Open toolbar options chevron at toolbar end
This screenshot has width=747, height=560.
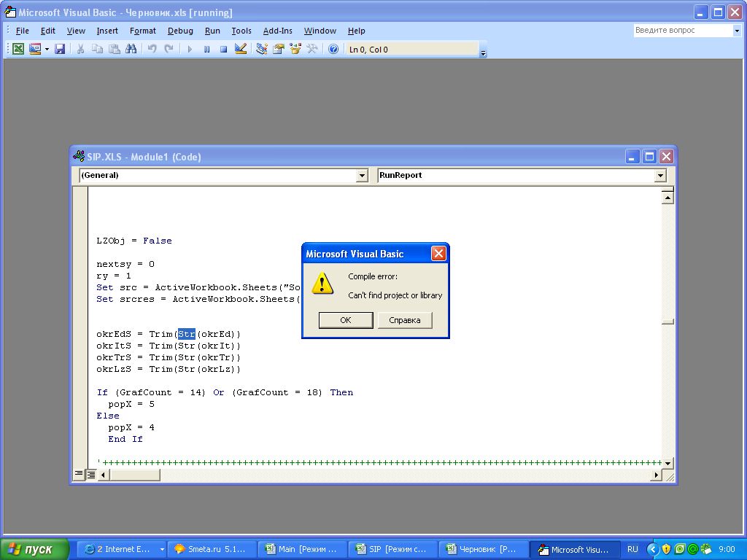pyautogui.click(x=483, y=53)
